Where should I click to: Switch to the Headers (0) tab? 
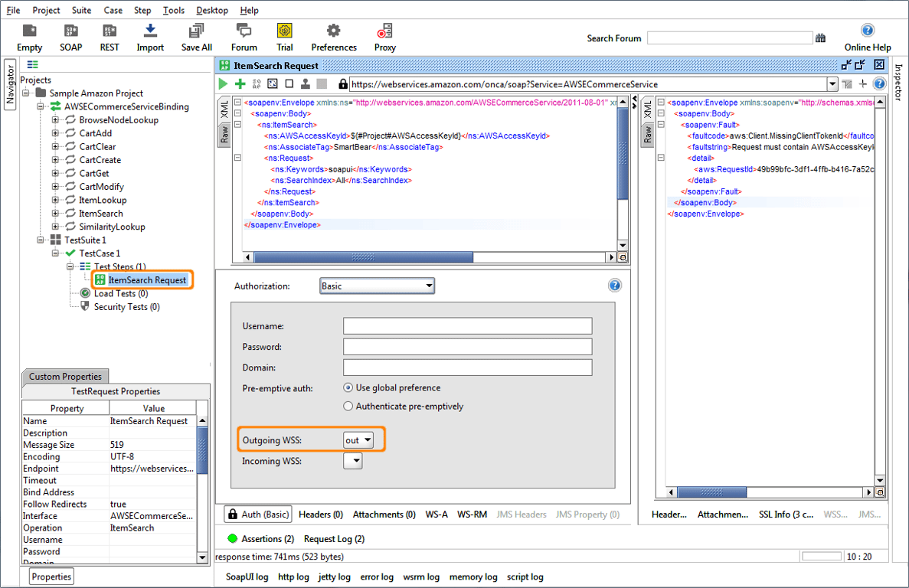click(320, 514)
